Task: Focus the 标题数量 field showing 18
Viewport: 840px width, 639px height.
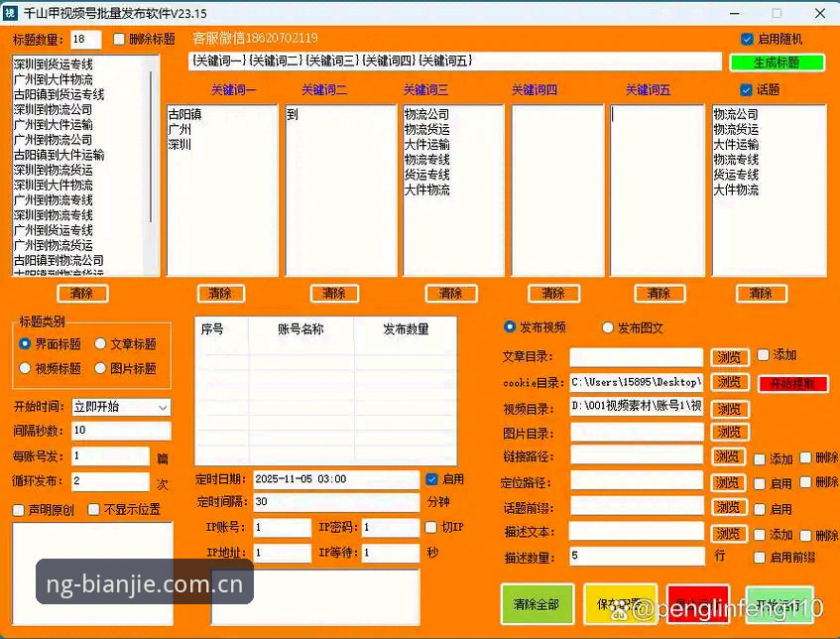Action: (x=85, y=39)
